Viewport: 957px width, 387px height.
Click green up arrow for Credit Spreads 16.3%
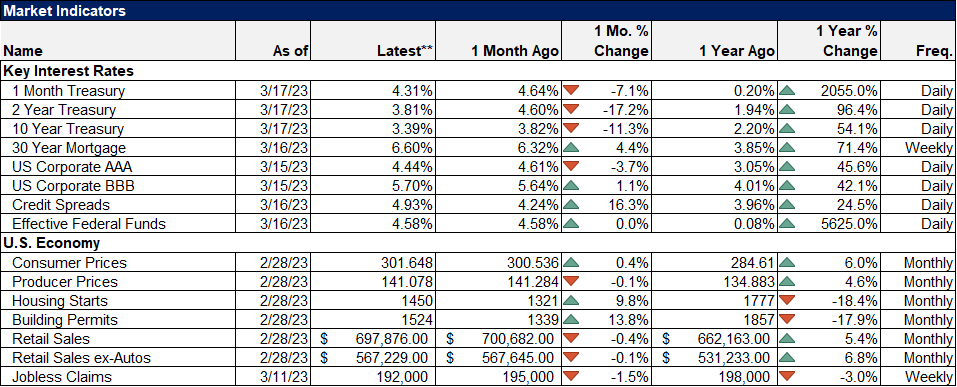[x=571, y=205]
